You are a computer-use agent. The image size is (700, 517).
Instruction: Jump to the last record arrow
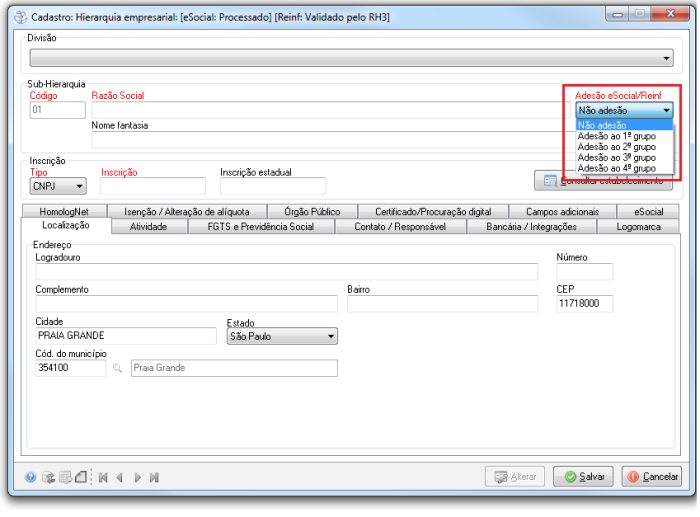click(x=154, y=478)
